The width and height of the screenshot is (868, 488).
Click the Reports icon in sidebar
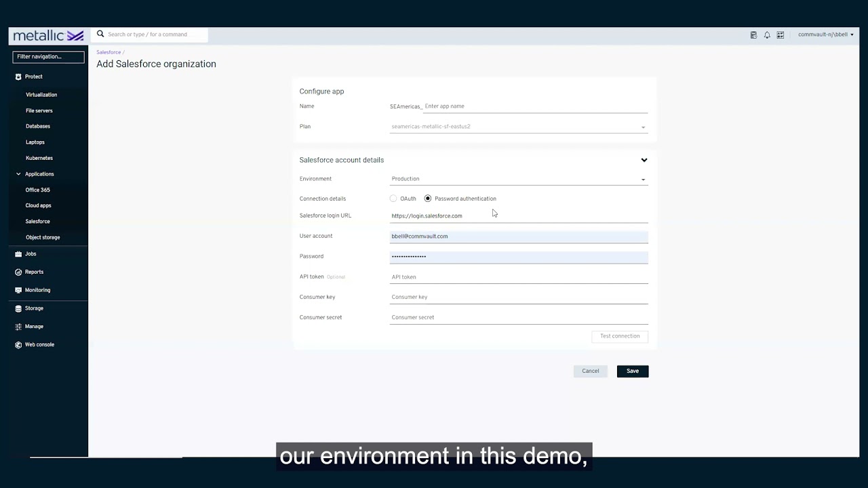point(18,272)
